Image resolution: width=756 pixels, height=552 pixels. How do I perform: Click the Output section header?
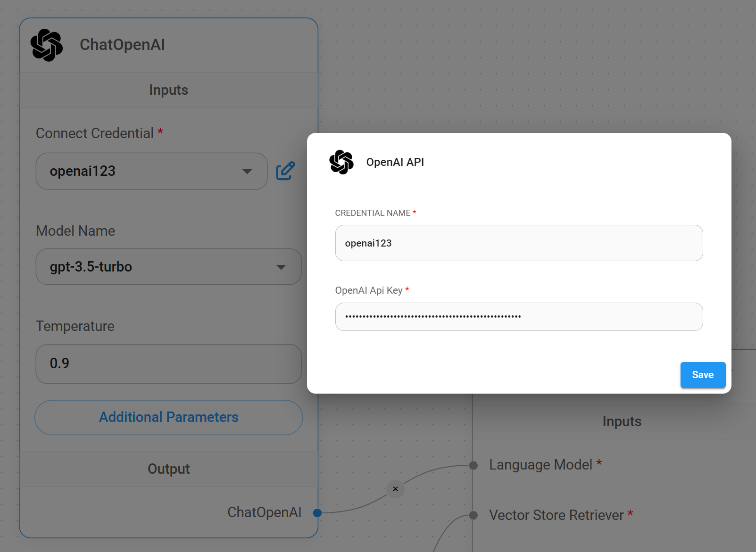168,469
